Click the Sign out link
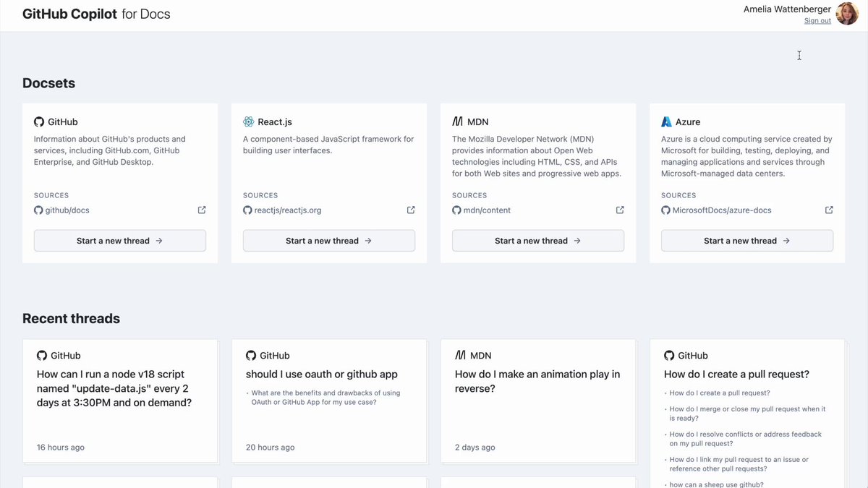This screenshot has height=488, width=868. click(x=817, y=21)
